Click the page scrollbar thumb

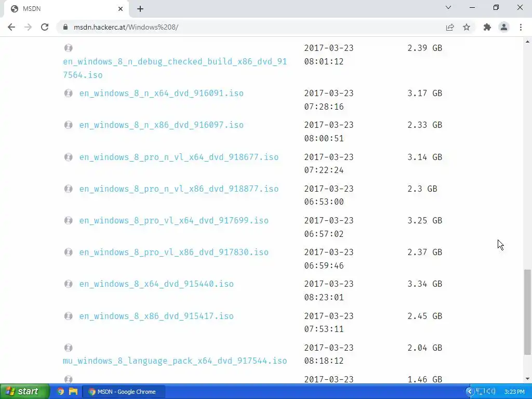click(x=527, y=312)
